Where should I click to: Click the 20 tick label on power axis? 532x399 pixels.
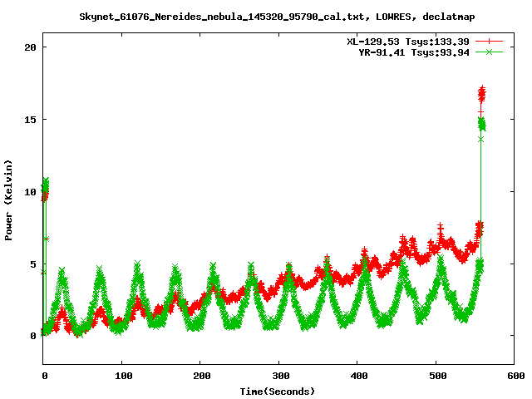[29, 47]
